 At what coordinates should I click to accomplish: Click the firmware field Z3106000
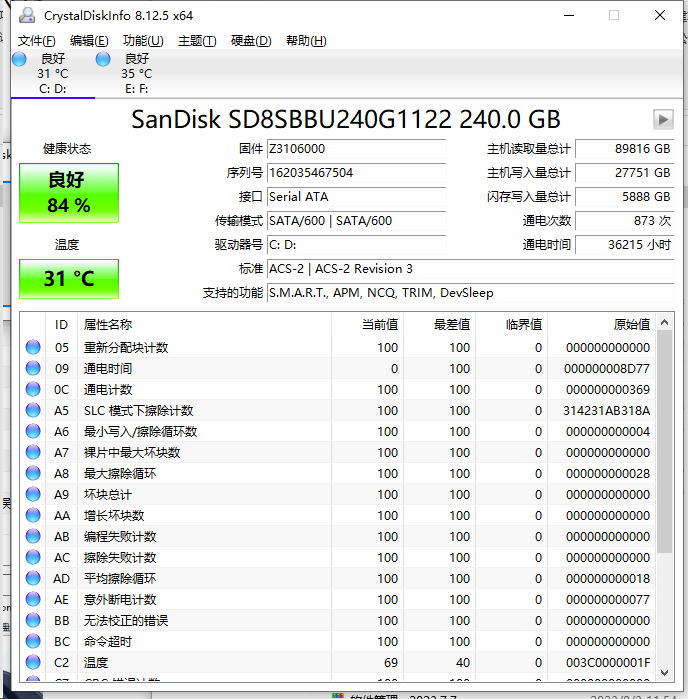click(356, 149)
